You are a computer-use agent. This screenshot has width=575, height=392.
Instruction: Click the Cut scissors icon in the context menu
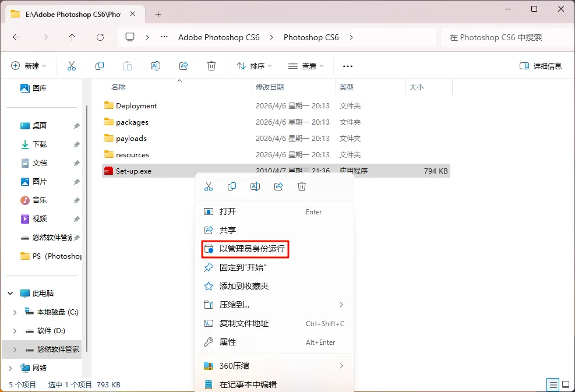(x=209, y=186)
